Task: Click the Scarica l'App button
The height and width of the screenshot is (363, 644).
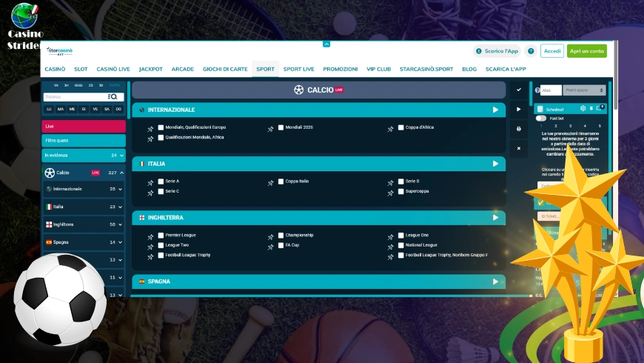Action: 497,51
